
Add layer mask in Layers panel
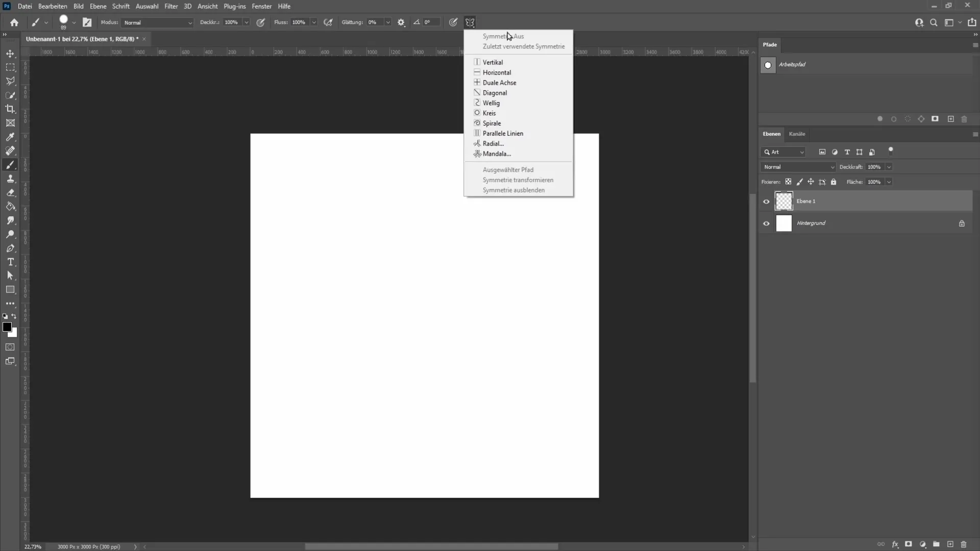tap(909, 544)
